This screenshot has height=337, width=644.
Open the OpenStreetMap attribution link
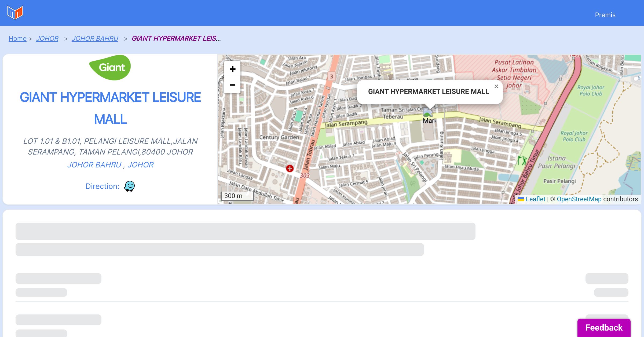click(x=579, y=199)
